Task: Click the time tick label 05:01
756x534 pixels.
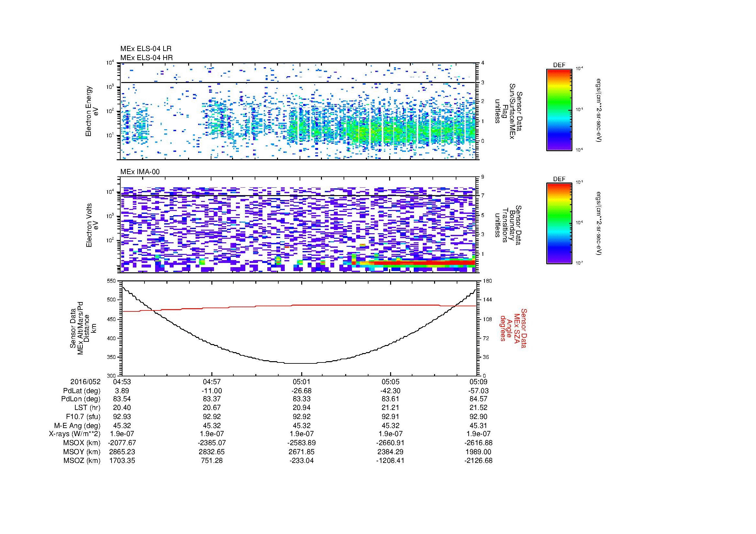Action: click(x=302, y=382)
